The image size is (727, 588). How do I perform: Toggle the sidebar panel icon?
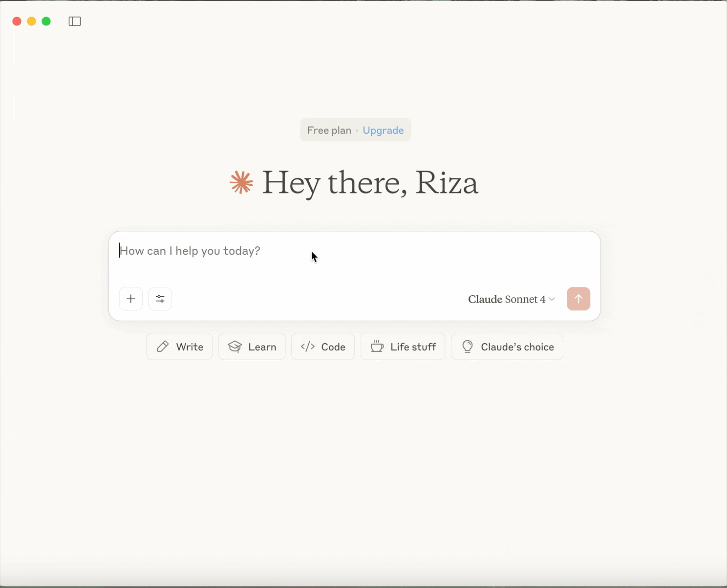[75, 22]
